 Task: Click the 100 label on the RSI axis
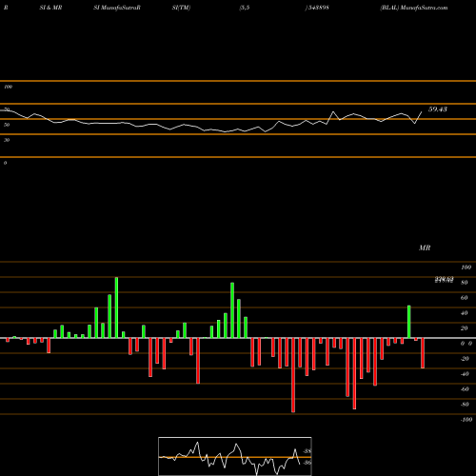point(9,87)
